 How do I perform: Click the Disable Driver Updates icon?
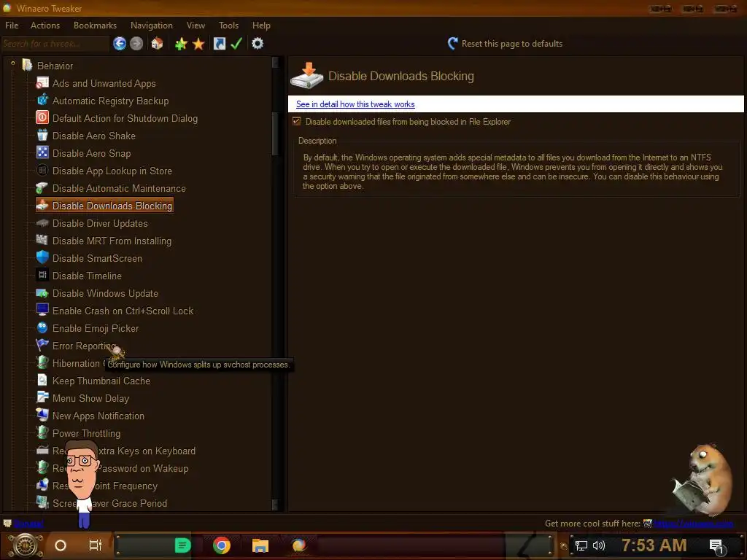point(42,223)
